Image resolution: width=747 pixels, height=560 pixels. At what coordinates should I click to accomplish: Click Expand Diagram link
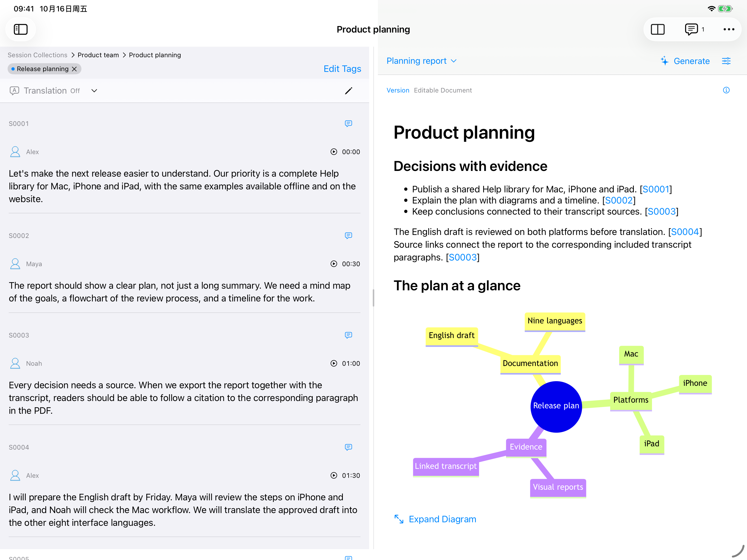(x=435, y=519)
